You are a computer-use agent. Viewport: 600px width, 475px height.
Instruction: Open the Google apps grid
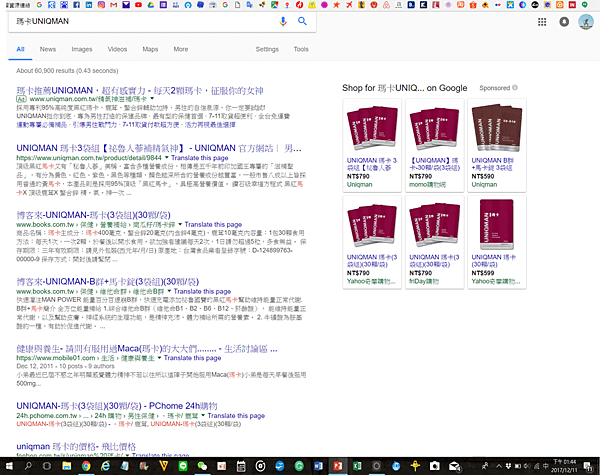[542, 22]
